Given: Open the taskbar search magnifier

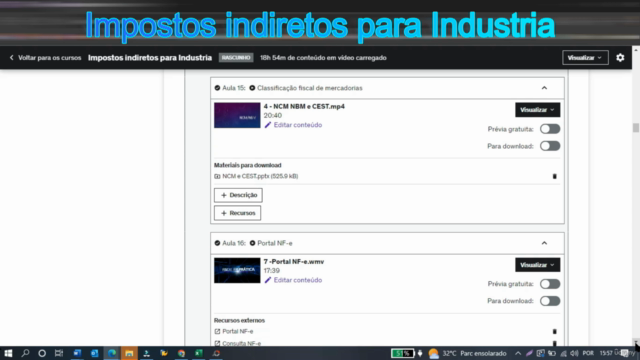Looking at the screenshot, I should (x=25, y=353).
